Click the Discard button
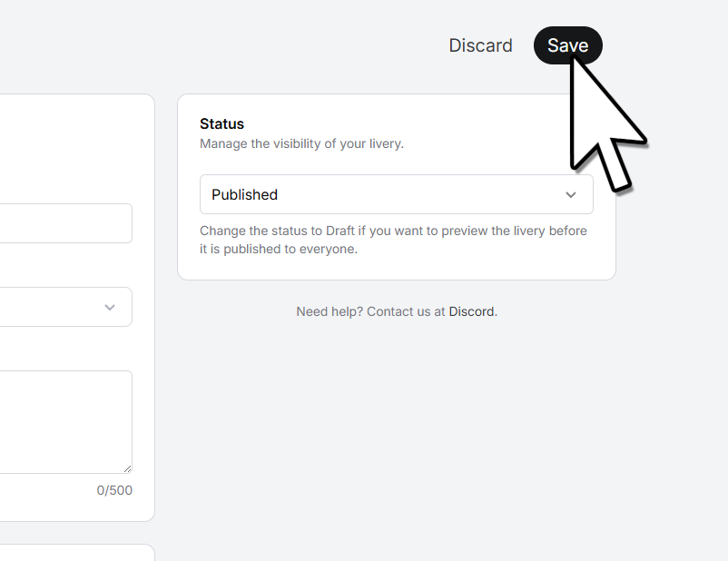This screenshot has width=728, height=561. 480,45
